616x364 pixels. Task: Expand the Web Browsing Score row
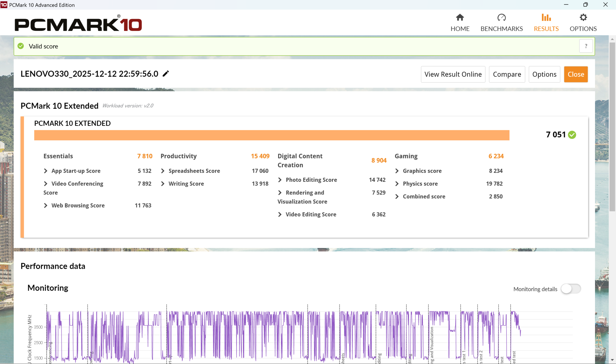point(45,206)
